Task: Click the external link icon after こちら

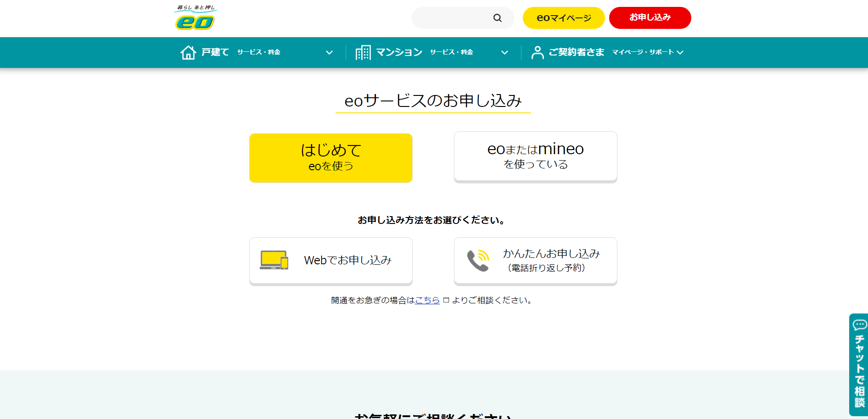Action: coord(446,300)
